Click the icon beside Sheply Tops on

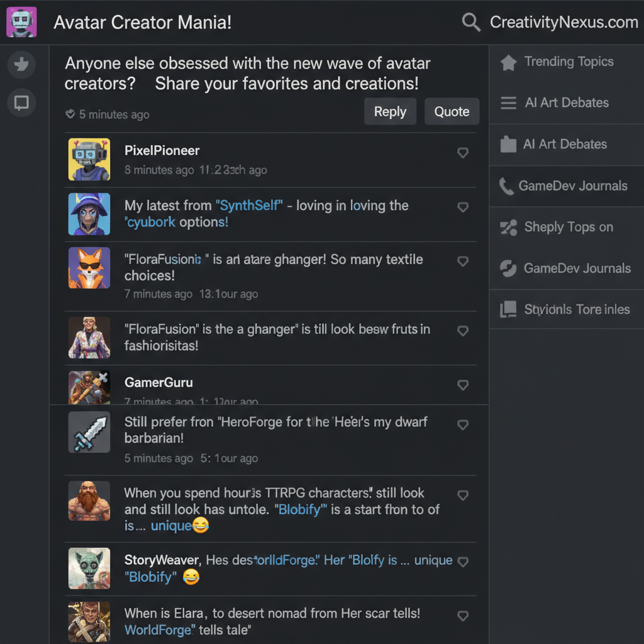(508, 228)
